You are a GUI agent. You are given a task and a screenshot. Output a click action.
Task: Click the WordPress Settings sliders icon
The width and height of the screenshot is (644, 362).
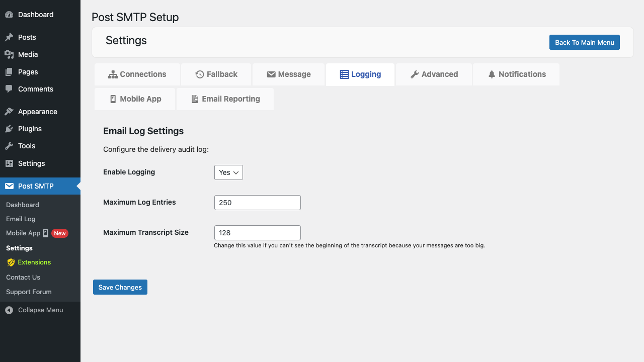point(9,163)
